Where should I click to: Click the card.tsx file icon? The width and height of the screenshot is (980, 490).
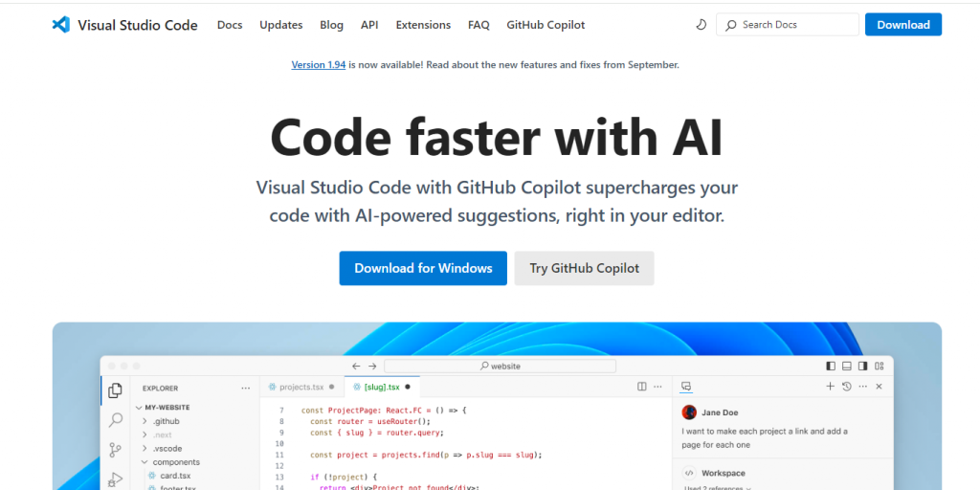pos(152,476)
